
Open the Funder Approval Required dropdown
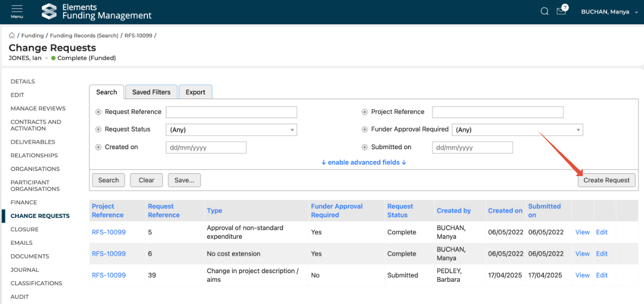pyautogui.click(x=517, y=130)
